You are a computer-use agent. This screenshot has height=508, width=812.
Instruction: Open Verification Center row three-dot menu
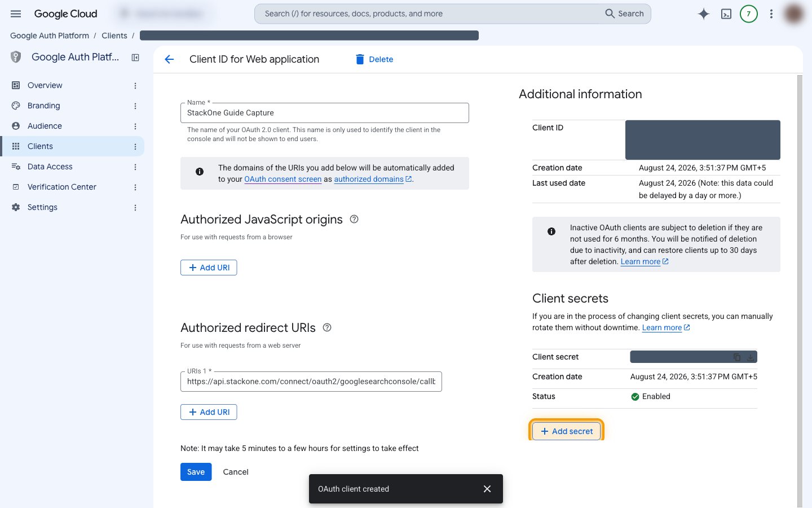point(135,187)
